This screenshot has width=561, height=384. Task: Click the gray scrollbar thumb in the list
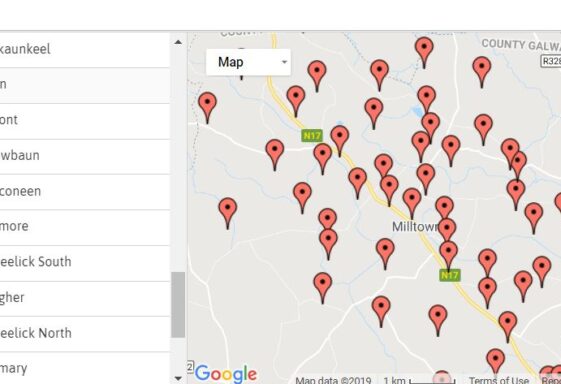(178, 305)
